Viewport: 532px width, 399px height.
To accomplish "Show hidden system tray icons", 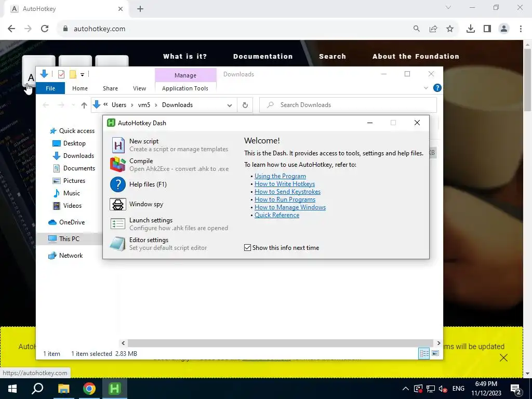I will point(405,389).
